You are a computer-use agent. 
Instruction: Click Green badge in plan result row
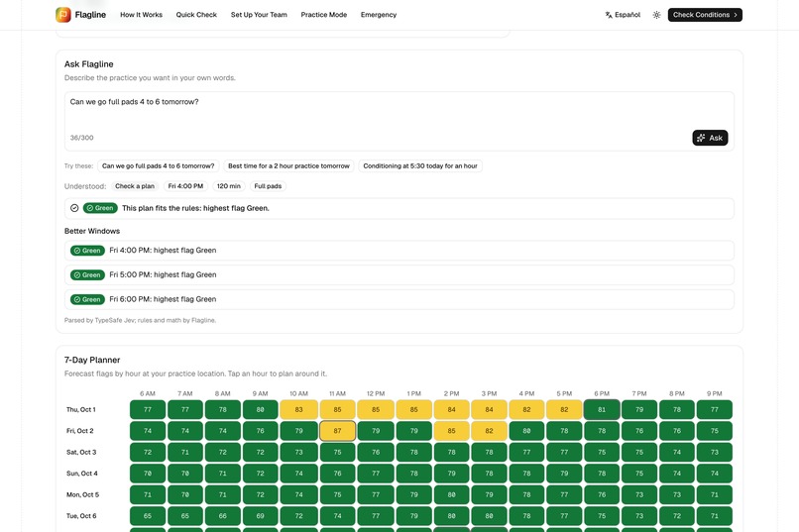click(100, 208)
